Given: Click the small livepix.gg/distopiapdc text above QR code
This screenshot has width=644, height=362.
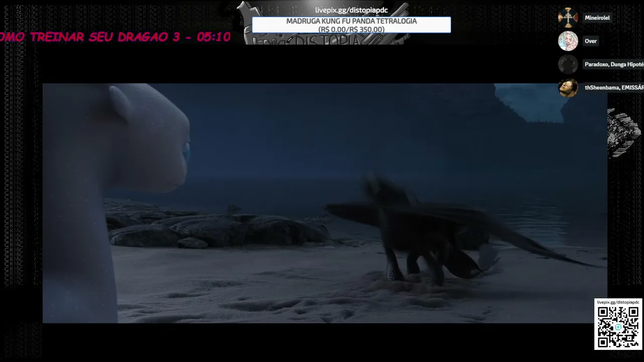Looking at the screenshot, I should click(x=618, y=302).
